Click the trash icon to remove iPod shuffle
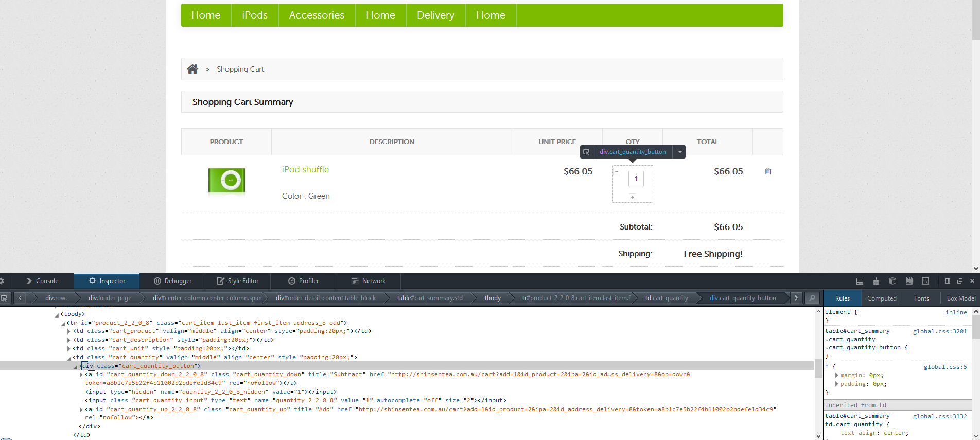The height and width of the screenshot is (440, 980). click(x=767, y=171)
